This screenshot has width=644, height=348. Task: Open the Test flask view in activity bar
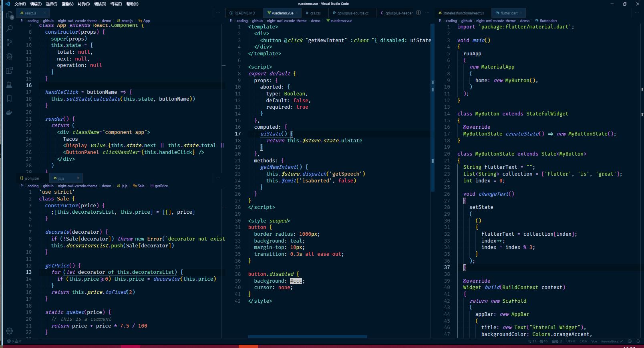[x=10, y=85]
